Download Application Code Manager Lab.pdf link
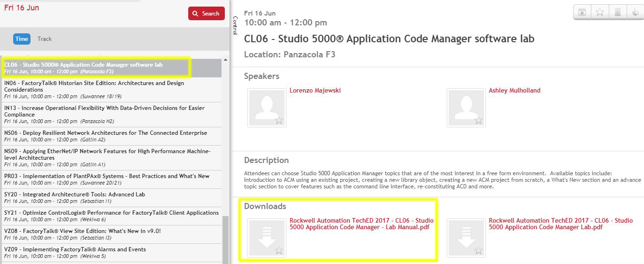Image resolution: width=644 pixels, height=264 pixels. [x=560, y=224]
